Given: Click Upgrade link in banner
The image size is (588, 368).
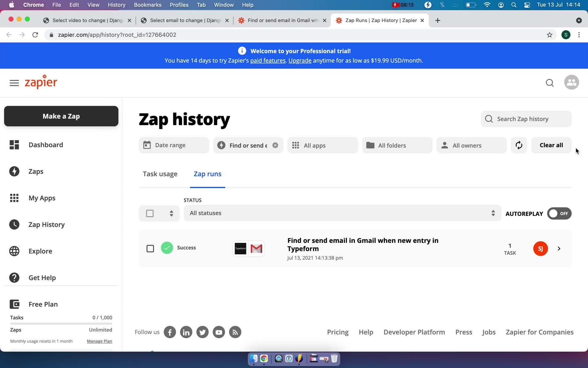Looking at the screenshot, I should [300, 60].
